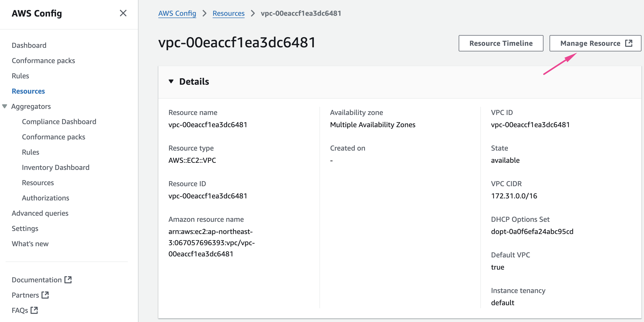Click the Details section heading
This screenshot has width=644, height=322.
click(x=194, y=81)
